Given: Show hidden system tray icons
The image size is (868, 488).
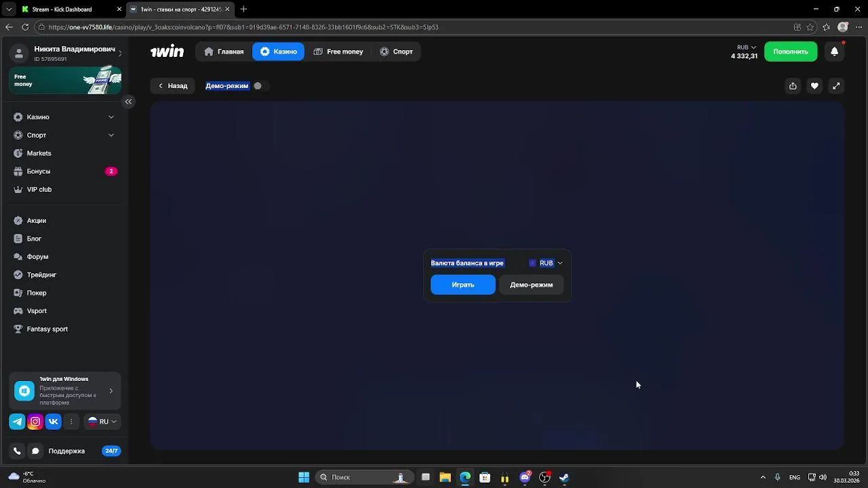Looking at the screenshot, I should (x=763, y=477).
